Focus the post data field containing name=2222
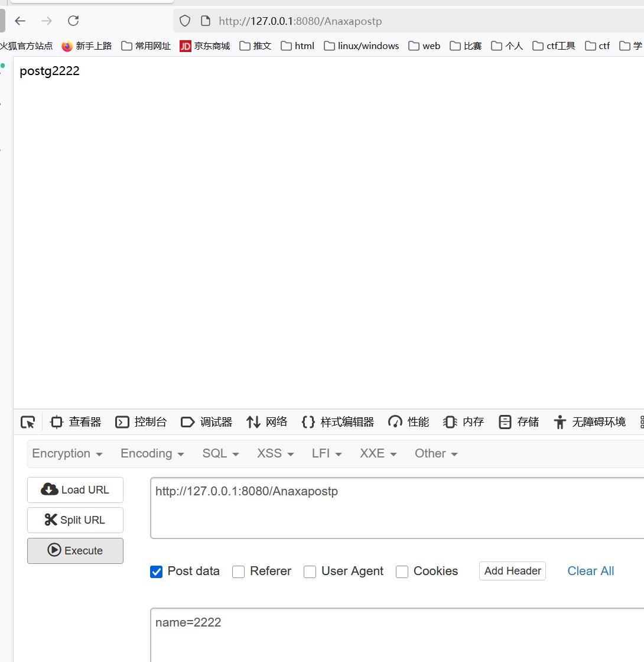Viewport: 644px width, 662px height. pos(397,635)
